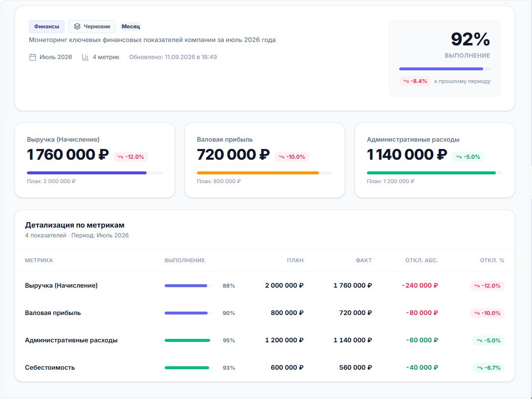Click the trend icon in Административные расходы card's -5.0% badge
This screenshot has width=532, height=399.
(459, 157)
